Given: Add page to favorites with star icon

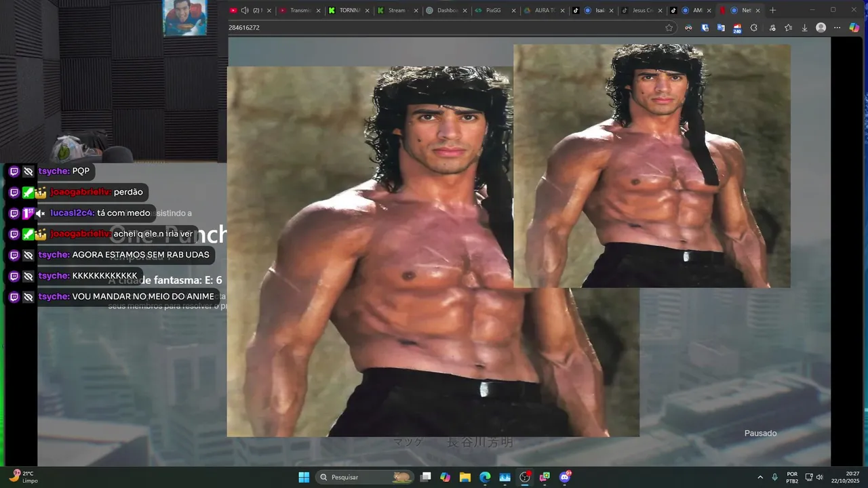Looking at the screenshot, I should tap(669, 28).
